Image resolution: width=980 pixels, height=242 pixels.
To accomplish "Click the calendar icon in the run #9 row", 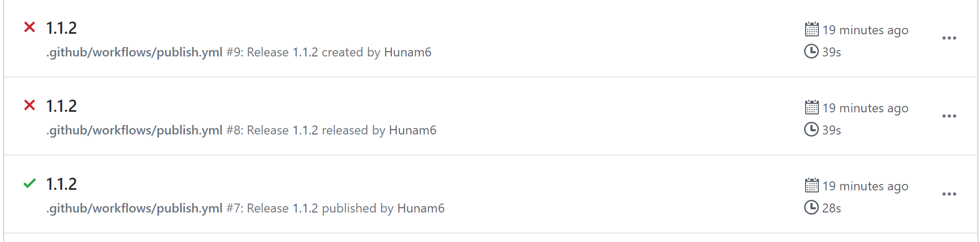I will 811,29.
